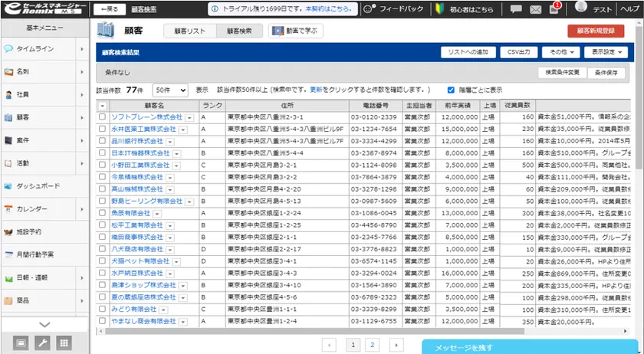Open the ヘルプ menu

click(x=630, y=9)
